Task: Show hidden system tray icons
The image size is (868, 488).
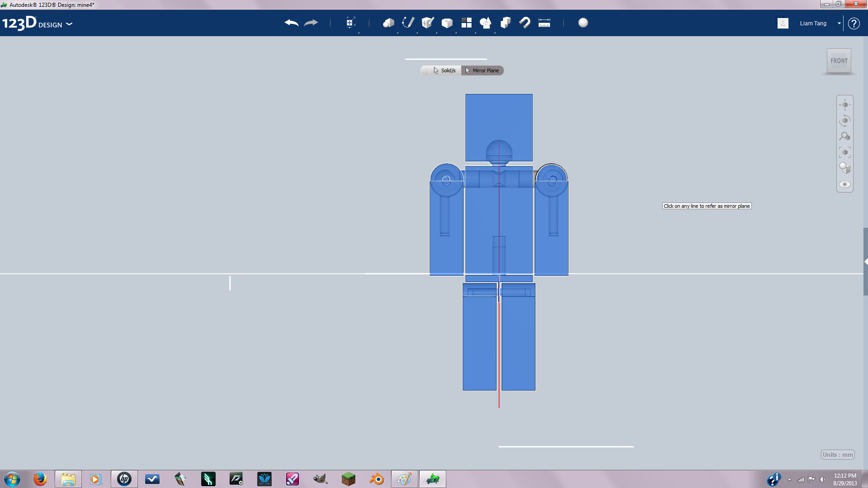Action: coord(789,479)
